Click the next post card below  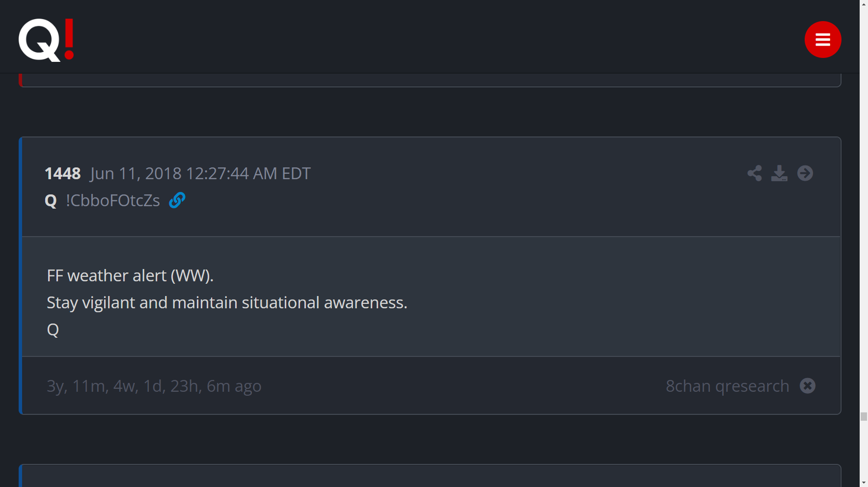coord(430,476)
